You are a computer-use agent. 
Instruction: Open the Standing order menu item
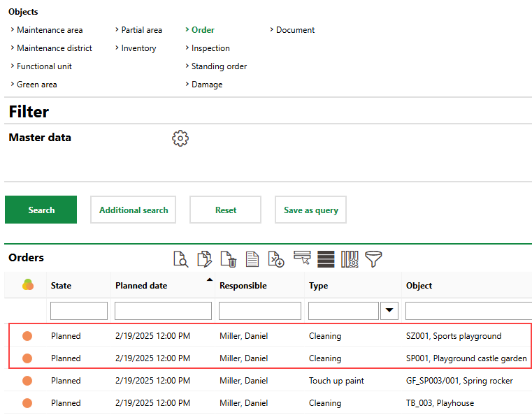point(219,66)
